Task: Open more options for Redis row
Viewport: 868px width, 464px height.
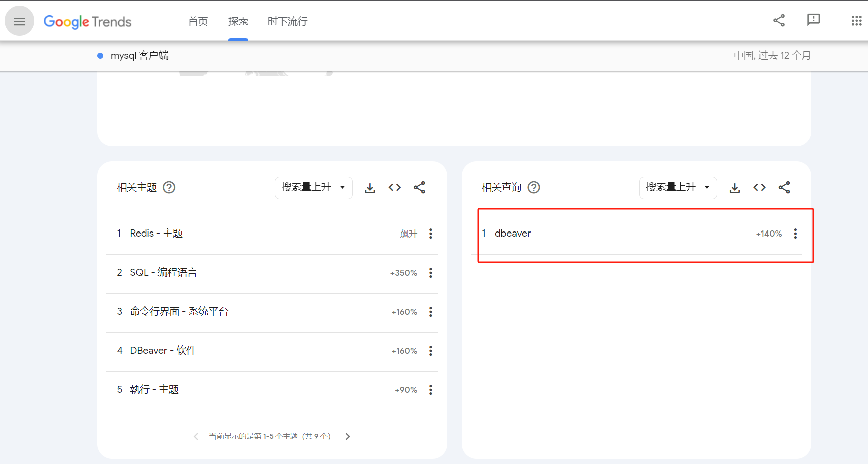Action: tap(431, 234)
